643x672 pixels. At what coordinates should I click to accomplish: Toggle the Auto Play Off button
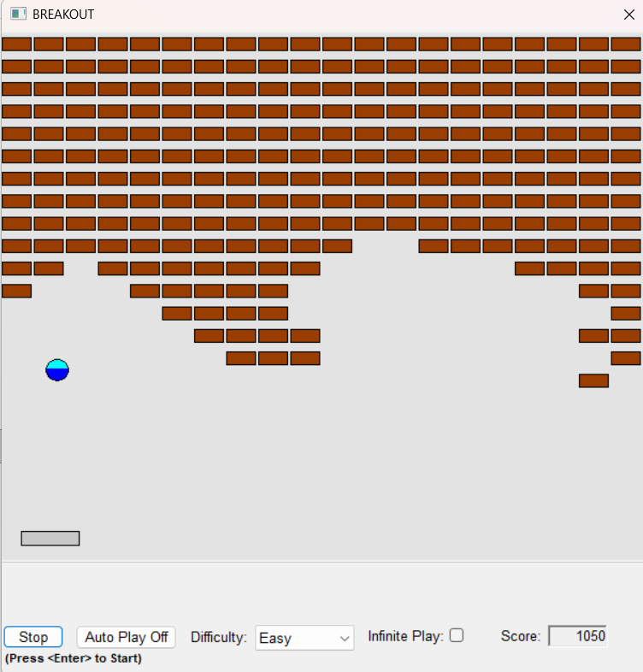(127, 637)
